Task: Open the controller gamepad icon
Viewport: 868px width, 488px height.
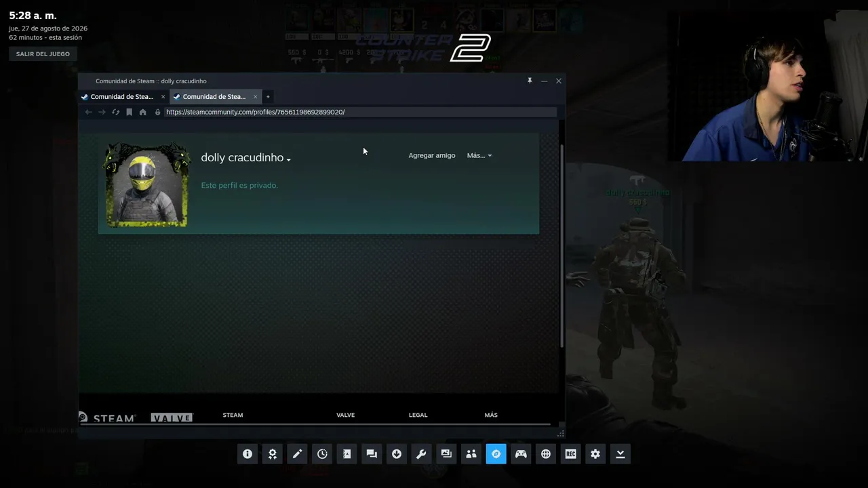Action: coord(521,454)
